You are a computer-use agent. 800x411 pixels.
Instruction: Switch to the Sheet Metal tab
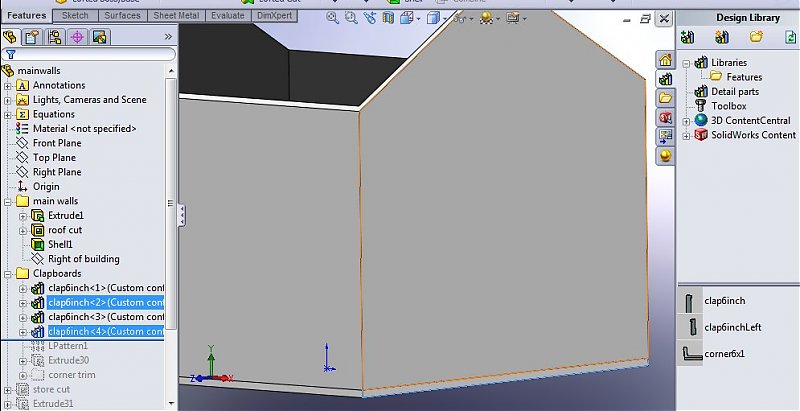176,15
